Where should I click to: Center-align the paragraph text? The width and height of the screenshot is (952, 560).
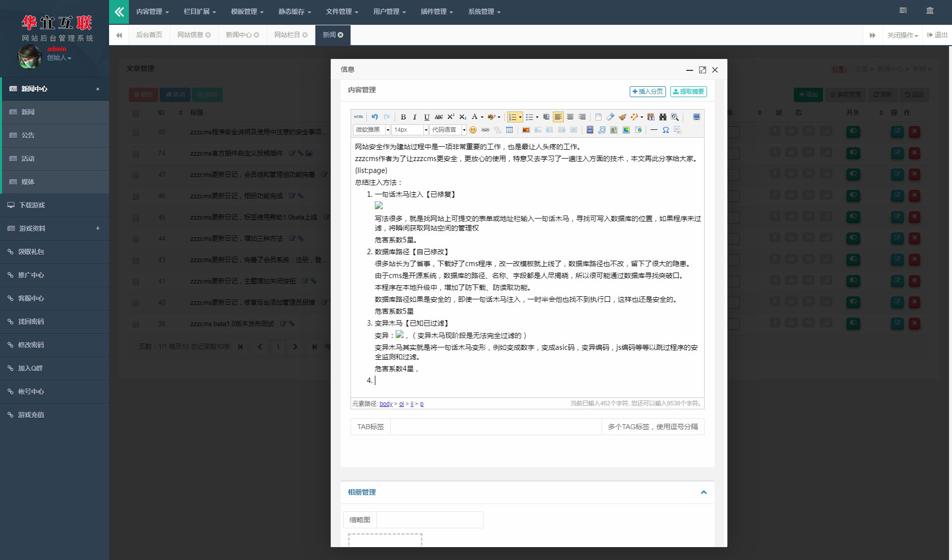coord(570,117)
